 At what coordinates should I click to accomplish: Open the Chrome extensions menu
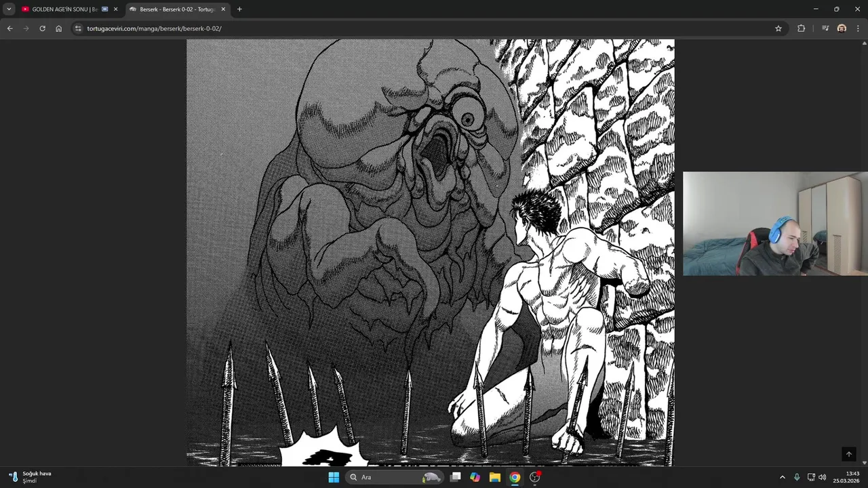pos(801,28)
